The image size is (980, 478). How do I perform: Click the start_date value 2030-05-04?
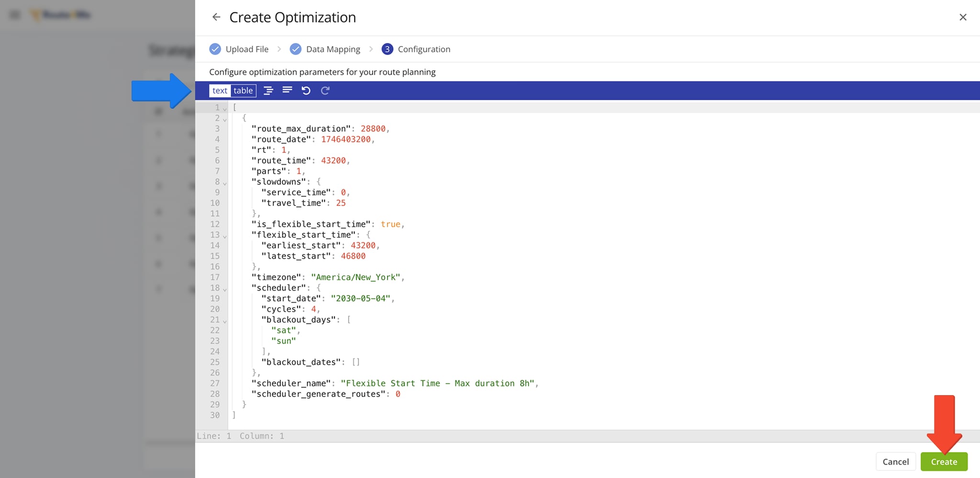tap(360, 298)
